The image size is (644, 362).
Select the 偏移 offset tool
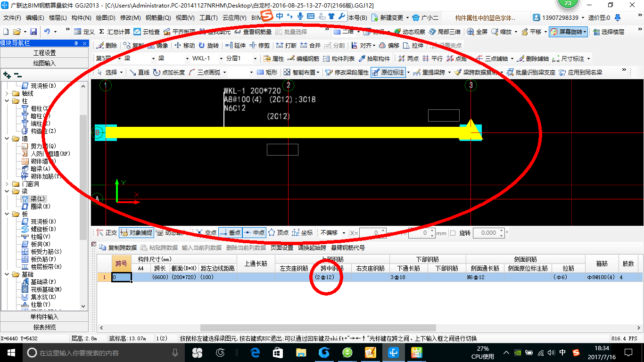(x=389, y=46)
